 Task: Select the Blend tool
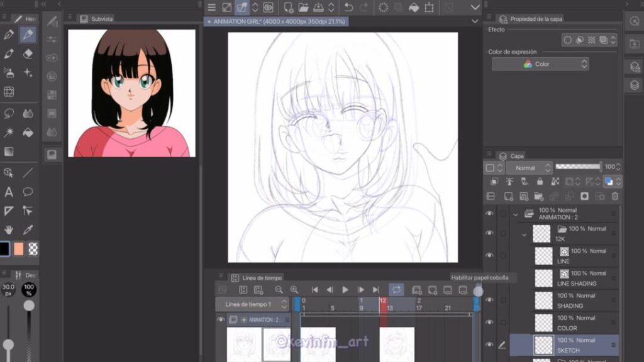coord(28,113)
